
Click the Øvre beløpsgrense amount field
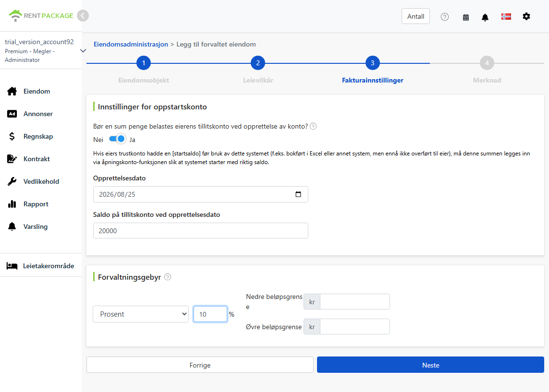[x=354, y=327]
